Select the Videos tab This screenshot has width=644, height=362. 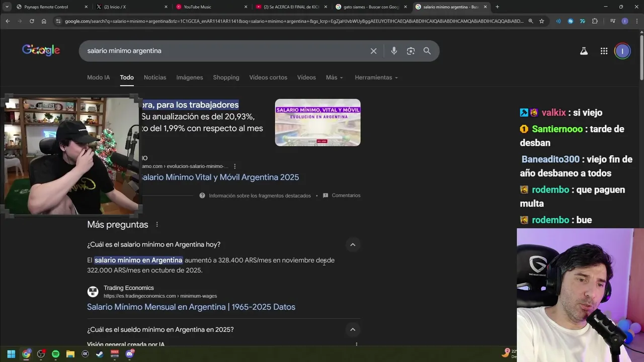tap(306, 77)
